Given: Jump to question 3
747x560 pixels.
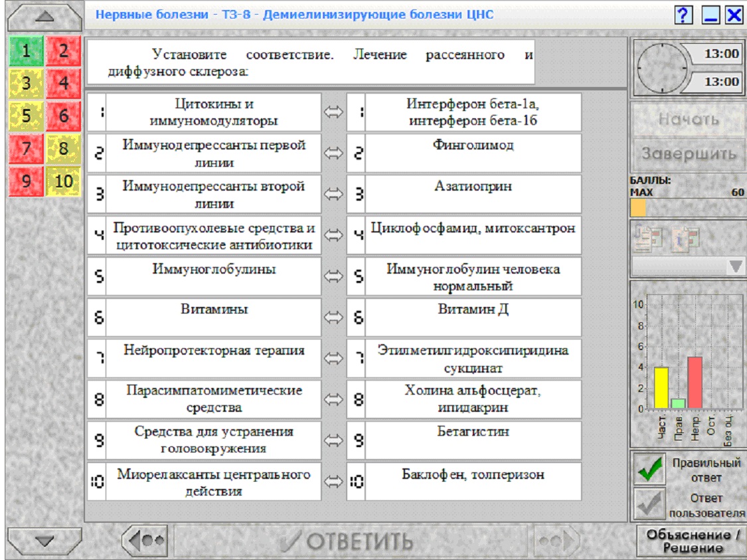Looking at the screenshot, I should click(x=26, y=84).
